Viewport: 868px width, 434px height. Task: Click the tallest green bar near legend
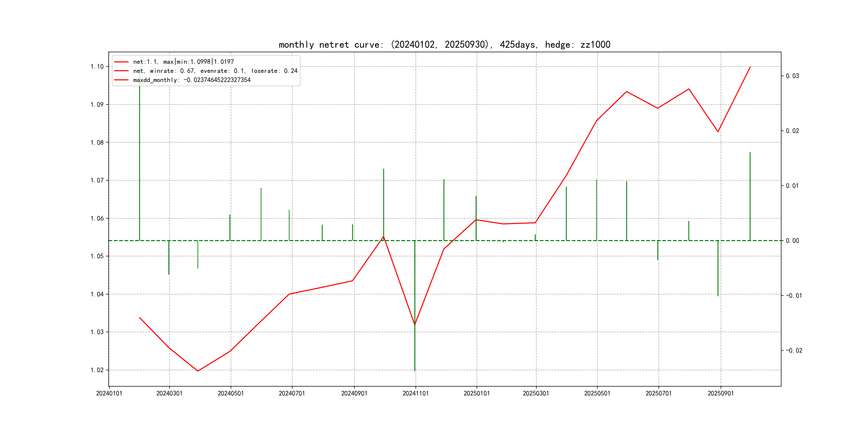[140, 152]
